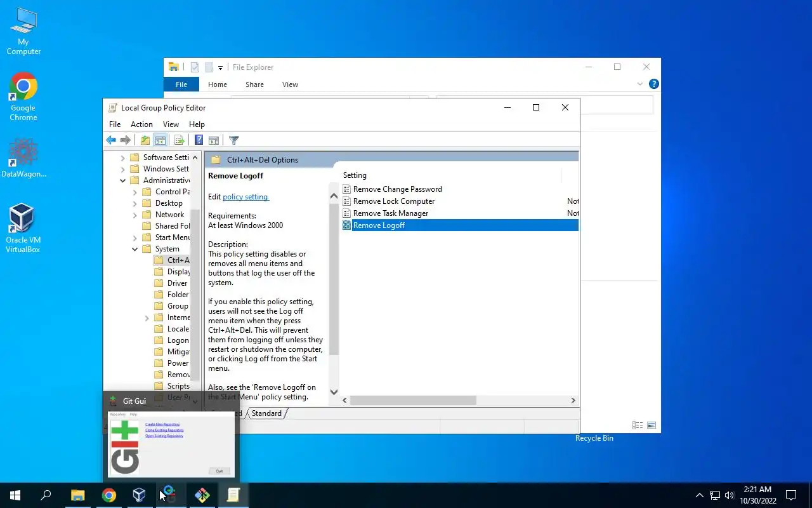Click the Group Policy scroll taskbar icon
Viewport: 812px width, 508px height.
click(233, 495)
